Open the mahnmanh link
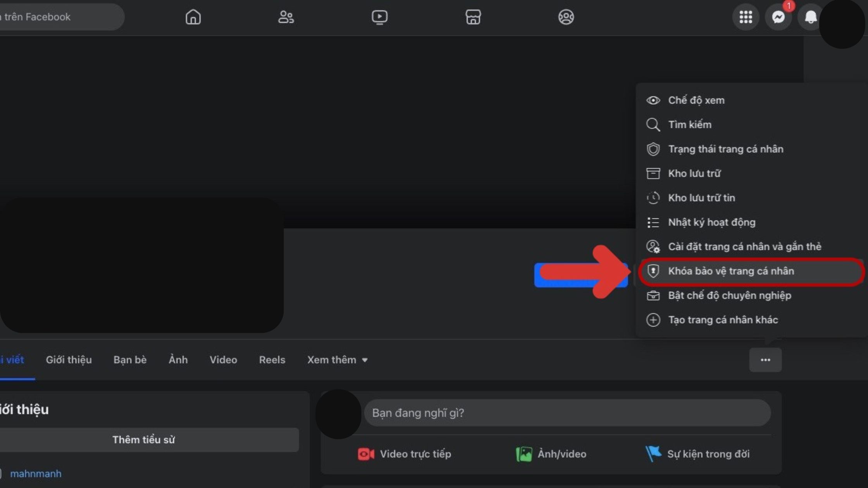This screenshot has height=488, width=868. pyautogui.click(x=36, y=474)
